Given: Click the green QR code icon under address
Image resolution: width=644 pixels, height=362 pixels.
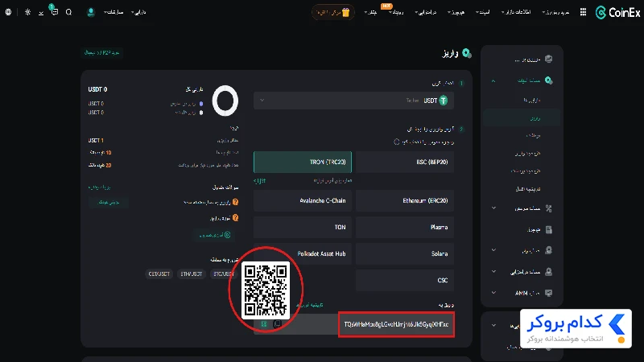Looking at the screenshot, I should tap(264, 324).
